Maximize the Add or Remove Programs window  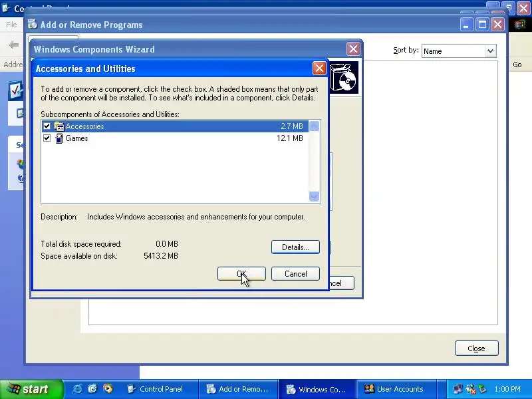[x=482, y=25]
